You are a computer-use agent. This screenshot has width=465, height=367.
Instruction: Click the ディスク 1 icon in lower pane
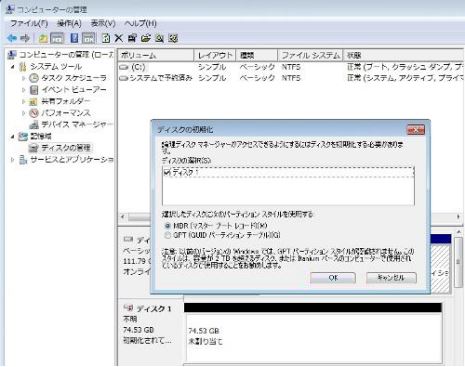pyautogui.click(x=128, y=308)
